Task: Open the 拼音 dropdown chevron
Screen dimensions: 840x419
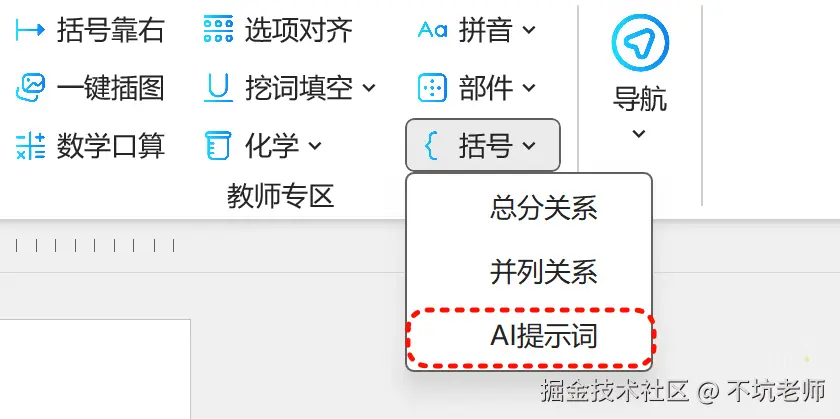Action: (x=529, y=29)
